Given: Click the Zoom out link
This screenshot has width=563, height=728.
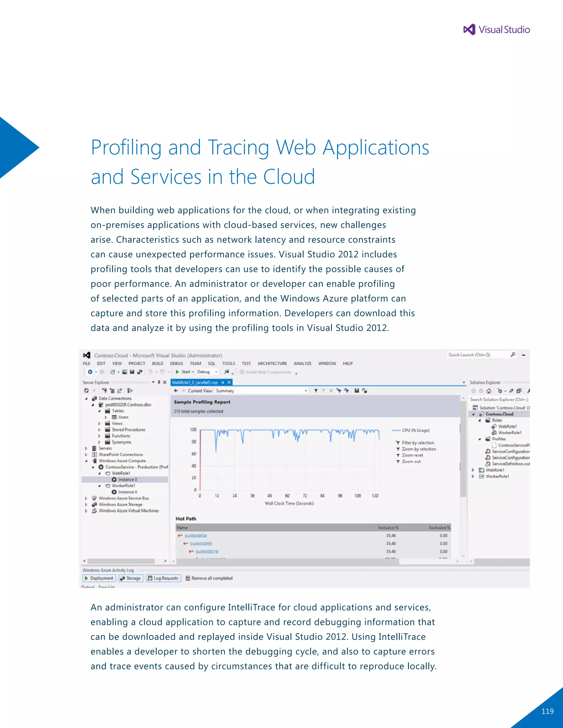Looking at the screenshot, I should 411,462.
